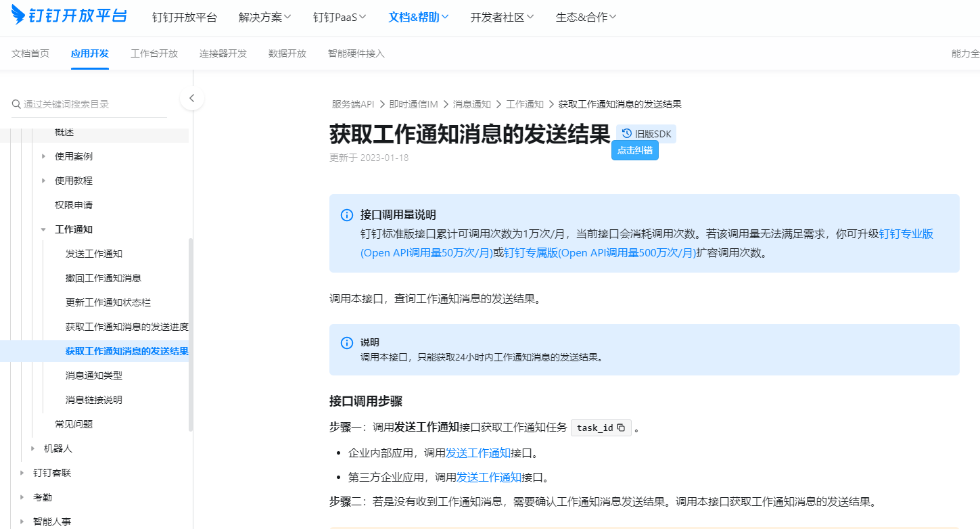Expand the 考勤 tree node
The height and width of the screenshot is (529, 980).
22,497
